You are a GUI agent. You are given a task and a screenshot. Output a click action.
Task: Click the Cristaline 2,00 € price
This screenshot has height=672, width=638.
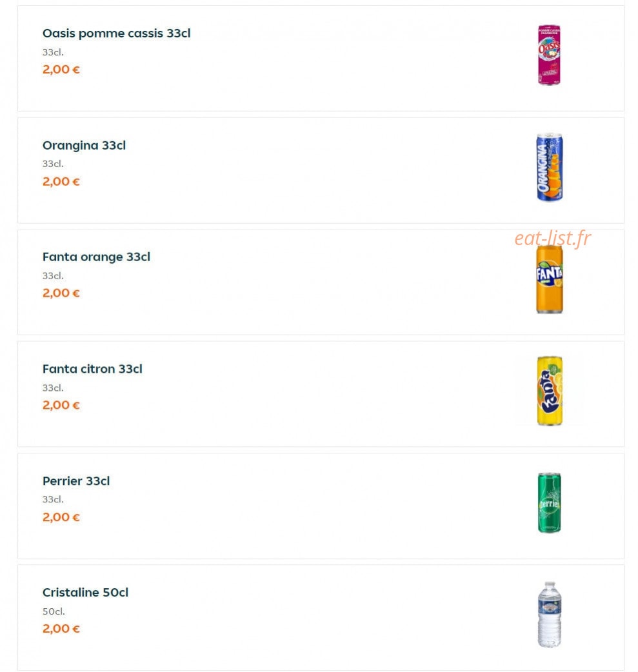coord(61,629)
